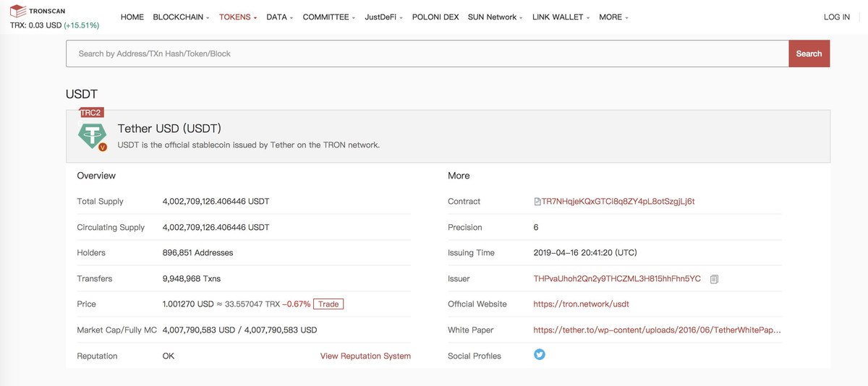Open the Tether white paper link
868x386 pixels.
point(658,330)
